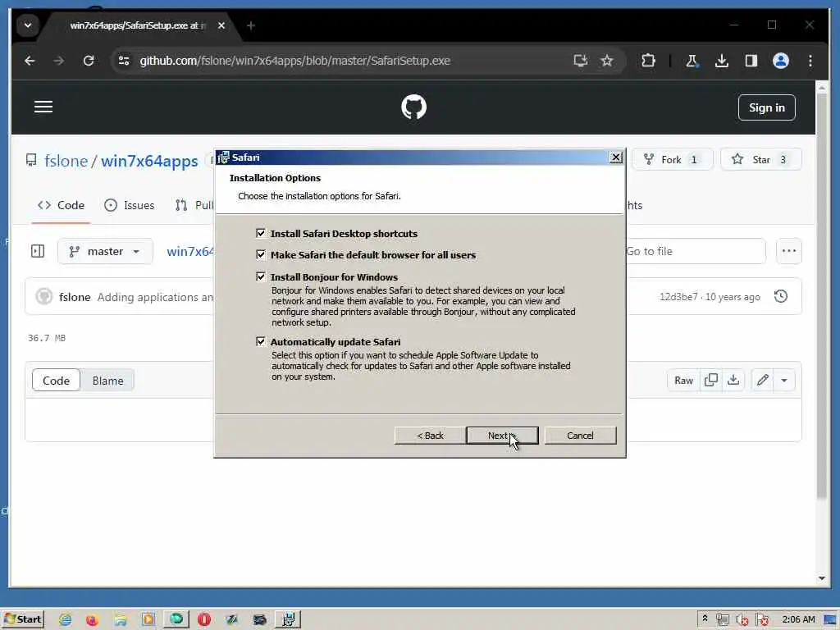This screenshot has height=630, width=840.
Task: Open Chrome extensions puzzle icon
Action: coord(648,61)
